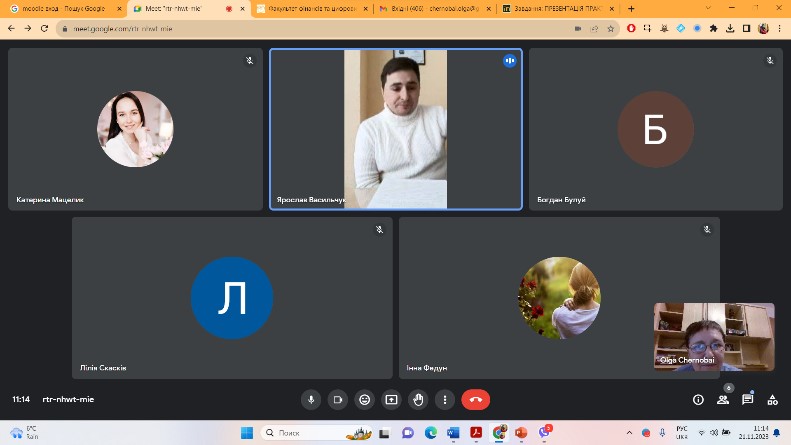The width and height of the screenshot is (791, 445).
Task: Open the Windows Start menu
Action: (247, 432)
